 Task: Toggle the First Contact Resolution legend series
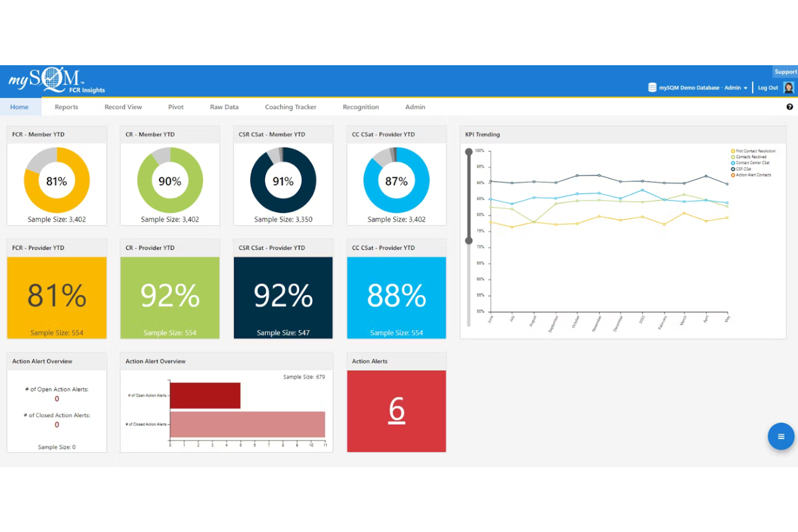pos(752,151)
